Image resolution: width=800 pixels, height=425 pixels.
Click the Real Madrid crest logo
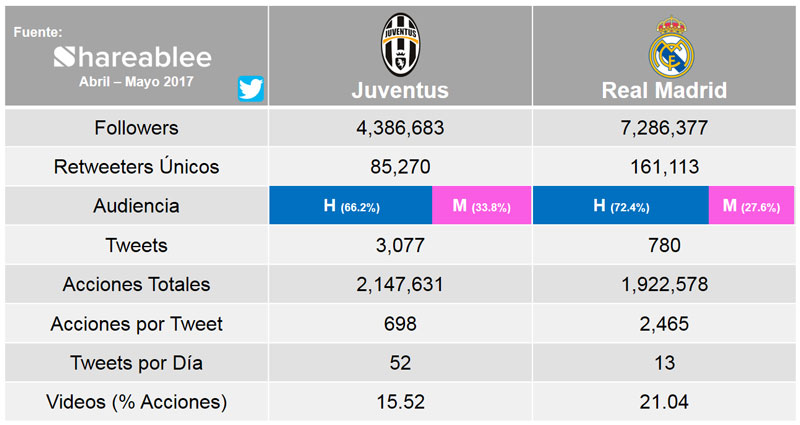pos(671,47)
